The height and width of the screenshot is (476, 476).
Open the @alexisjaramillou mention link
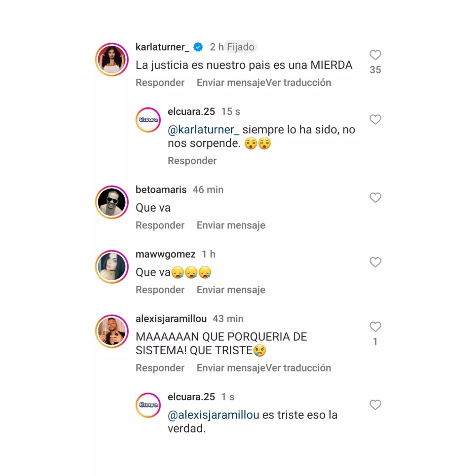coord(214,415)
